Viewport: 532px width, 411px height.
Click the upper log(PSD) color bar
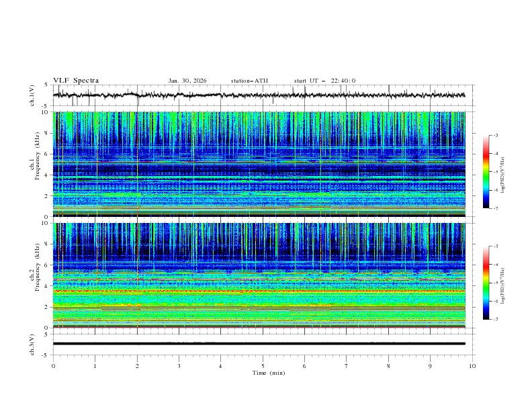coord(486,172)
